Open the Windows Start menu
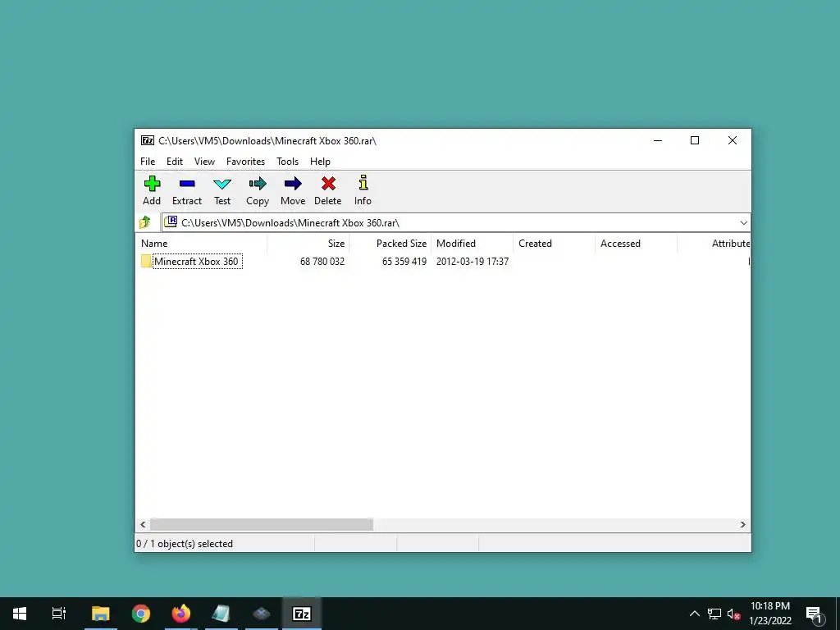 (20, 614)
